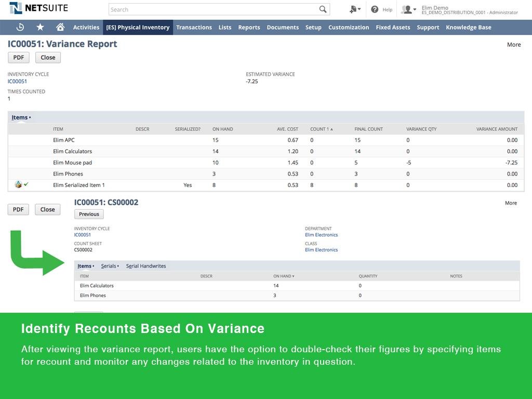This screenshot has width=532, height=399.
Task: Select the Items subtab in Variance Report
Action: click(x=20, y=117)
